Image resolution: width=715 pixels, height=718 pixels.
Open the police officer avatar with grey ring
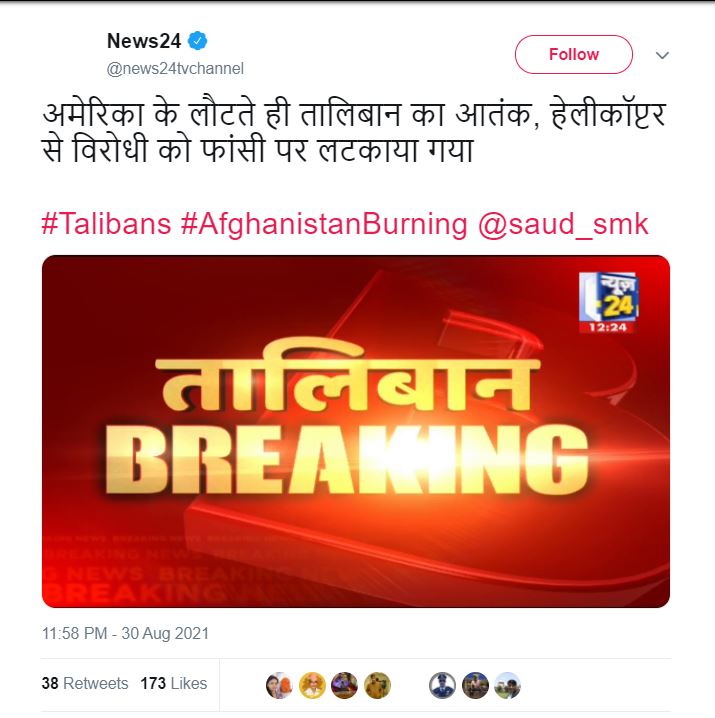click(442, 685)
